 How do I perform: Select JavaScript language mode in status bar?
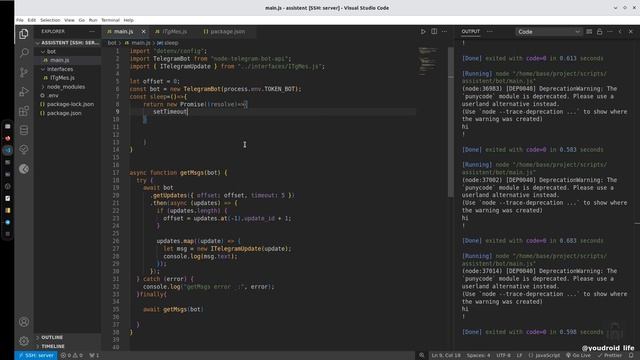click(x=544, y=356)
